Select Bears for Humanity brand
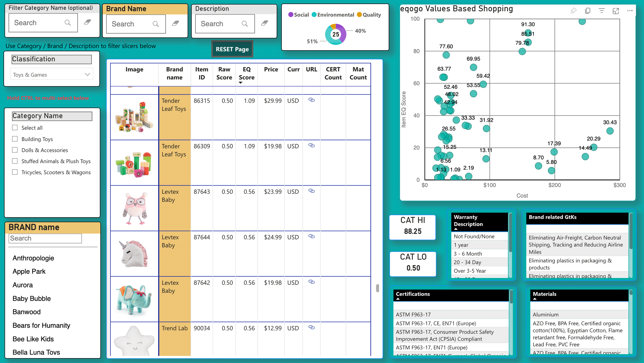The image size is (644, 363). (41, 325)
